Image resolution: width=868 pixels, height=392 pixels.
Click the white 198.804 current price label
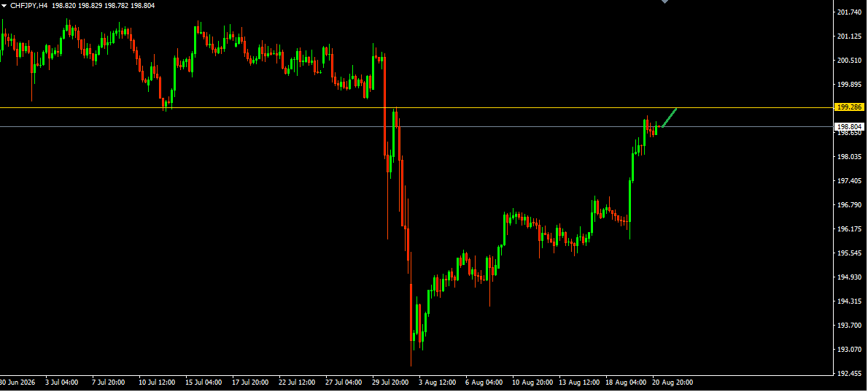[x=850, y=127]
